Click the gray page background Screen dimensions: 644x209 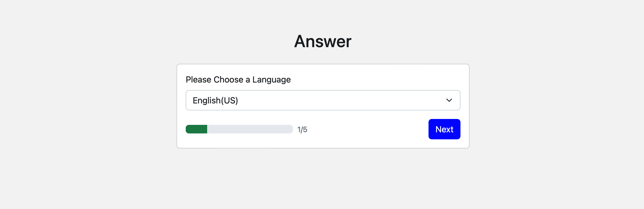pyautogui.click(x=80, y=174)
